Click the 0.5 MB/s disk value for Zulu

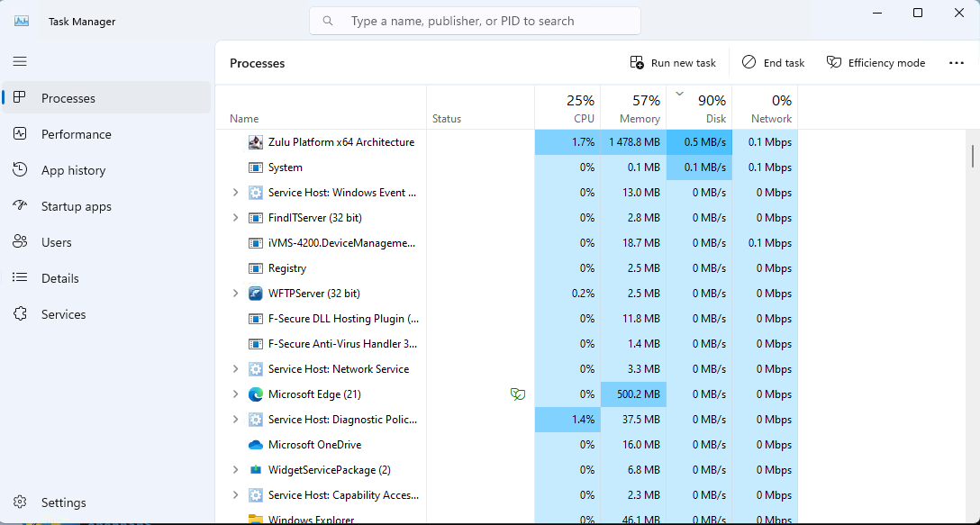point(699,142)
